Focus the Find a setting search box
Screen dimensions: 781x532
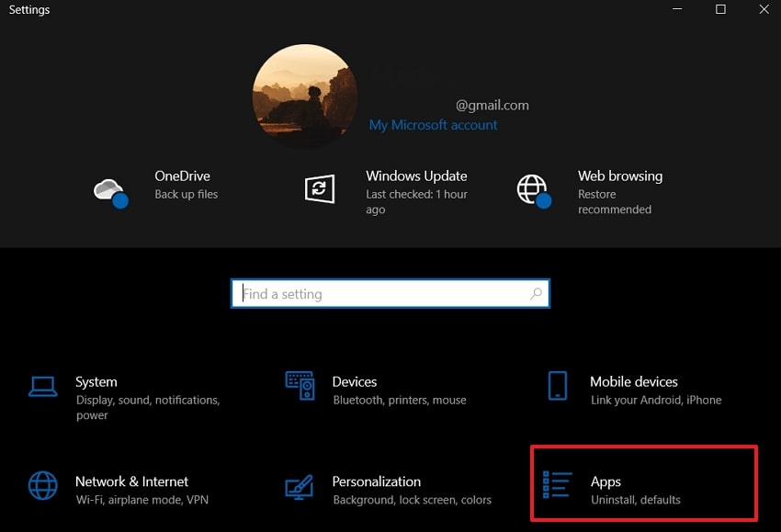pos(390,293)
